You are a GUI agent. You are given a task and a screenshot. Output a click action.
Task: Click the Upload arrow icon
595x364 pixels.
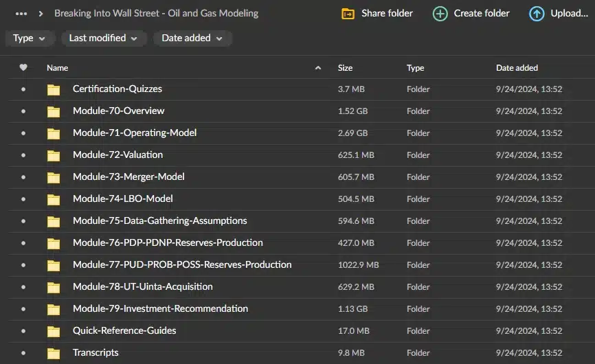pyautogui.click(x=537, y=14)
